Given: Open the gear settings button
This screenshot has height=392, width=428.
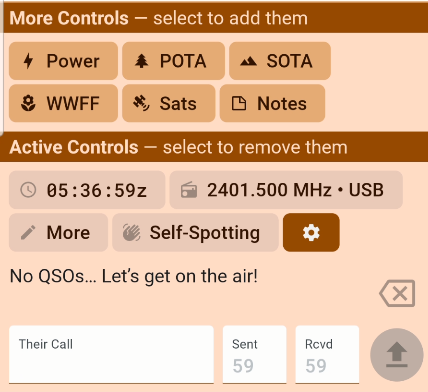Looking at the screenshot, I should (311, 232).
